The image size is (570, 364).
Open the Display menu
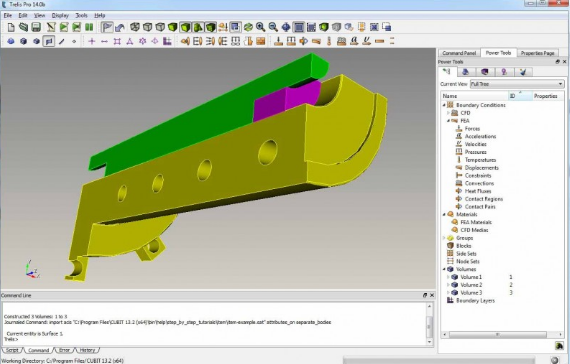click(60, 15)
